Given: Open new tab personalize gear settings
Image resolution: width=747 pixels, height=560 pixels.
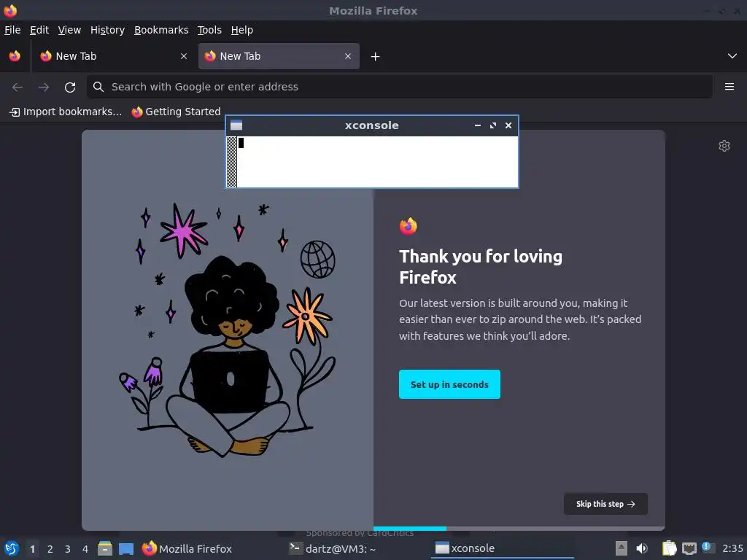Looking at the screenshot, I should [x=724, y=146].
